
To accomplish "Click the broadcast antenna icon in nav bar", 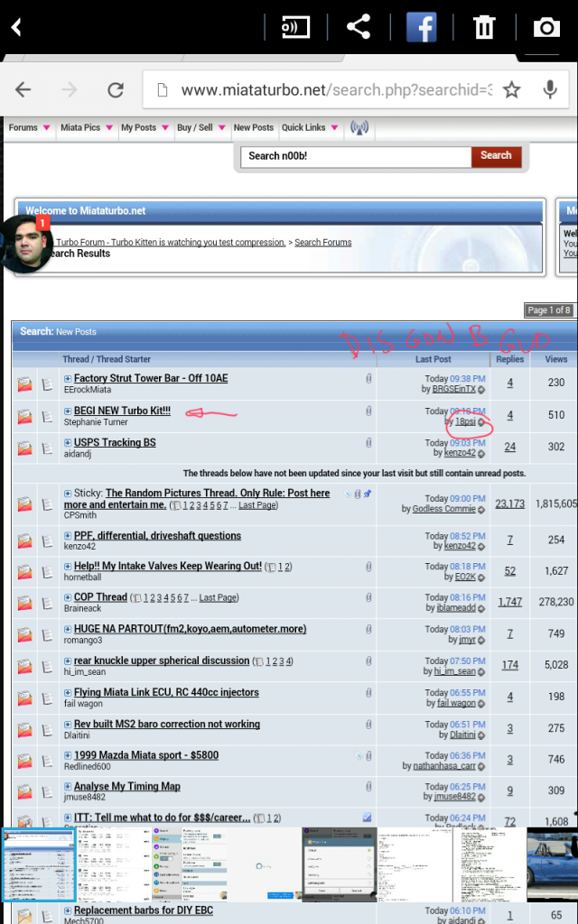I will point(359,127).
